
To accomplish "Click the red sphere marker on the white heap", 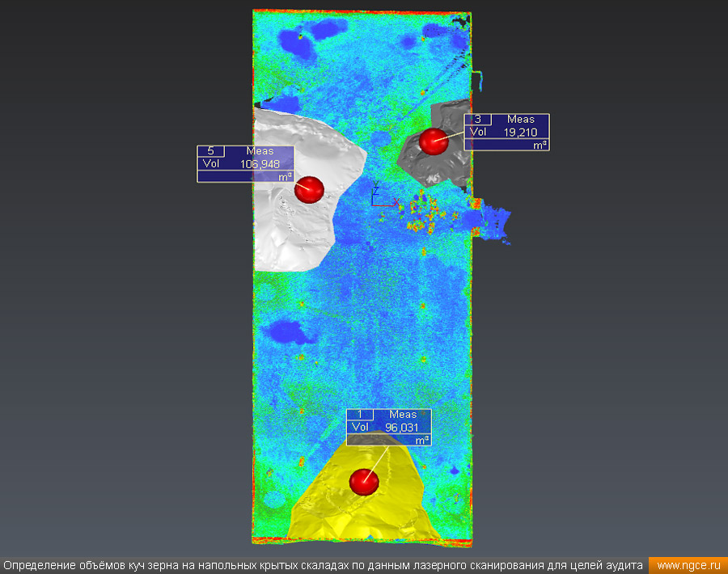I will point(308,188).
